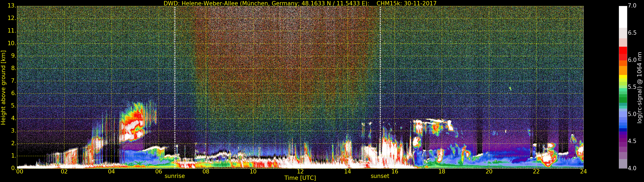
Task: Click the colorbar tick value '6.5'
Action: 632,33
